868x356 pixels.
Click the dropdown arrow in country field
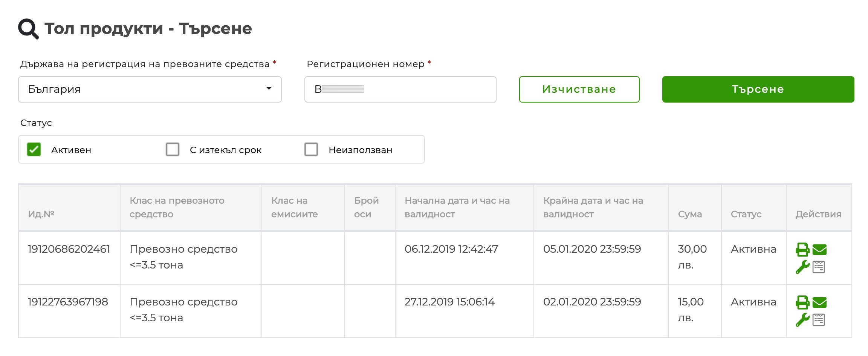(269, 89)
